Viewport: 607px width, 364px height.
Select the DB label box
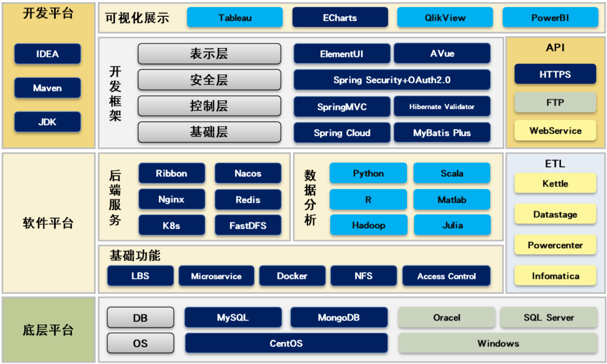(141, 317)
